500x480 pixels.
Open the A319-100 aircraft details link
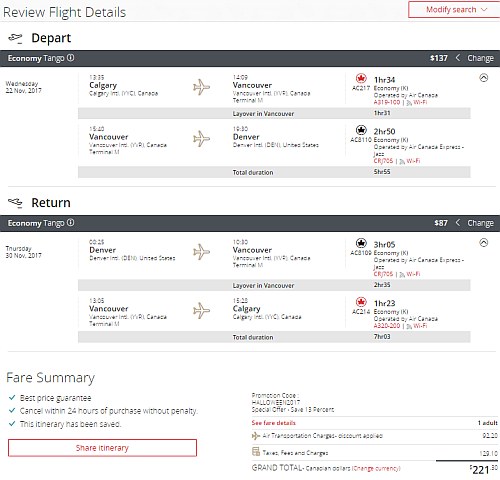click(387, 102)
